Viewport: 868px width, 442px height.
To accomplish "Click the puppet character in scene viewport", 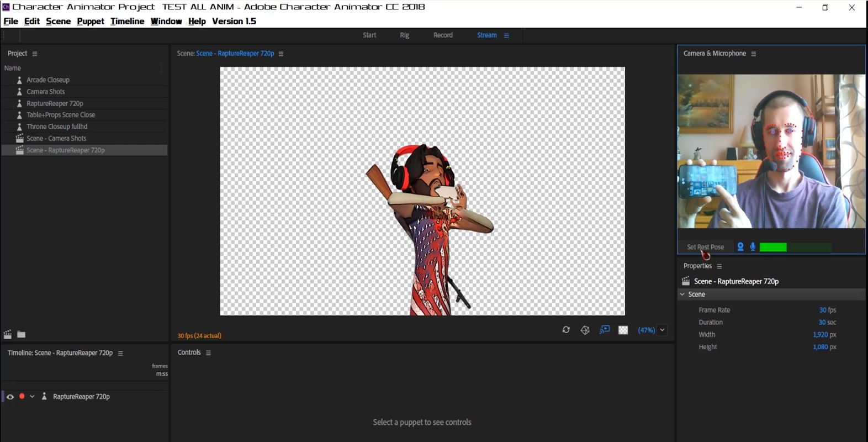I will pyautogui.click(x=428, y=229).
